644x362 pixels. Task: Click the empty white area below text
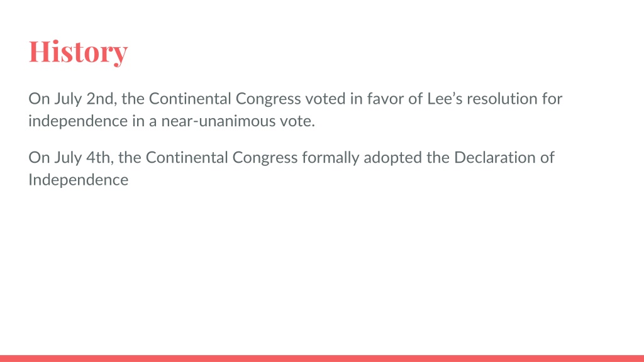322,271
